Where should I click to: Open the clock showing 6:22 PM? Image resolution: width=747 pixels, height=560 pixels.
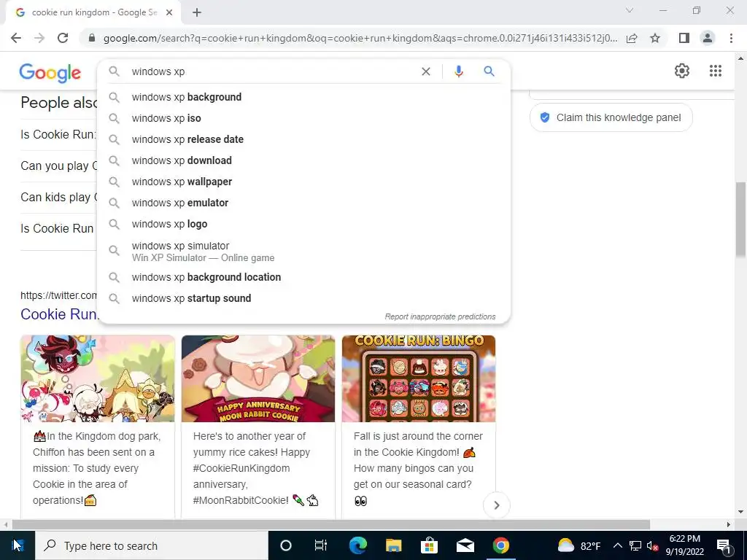point(684,545)
